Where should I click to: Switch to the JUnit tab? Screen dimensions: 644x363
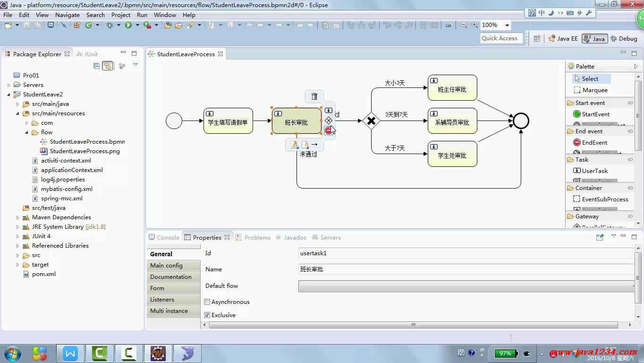coord(87,54)
